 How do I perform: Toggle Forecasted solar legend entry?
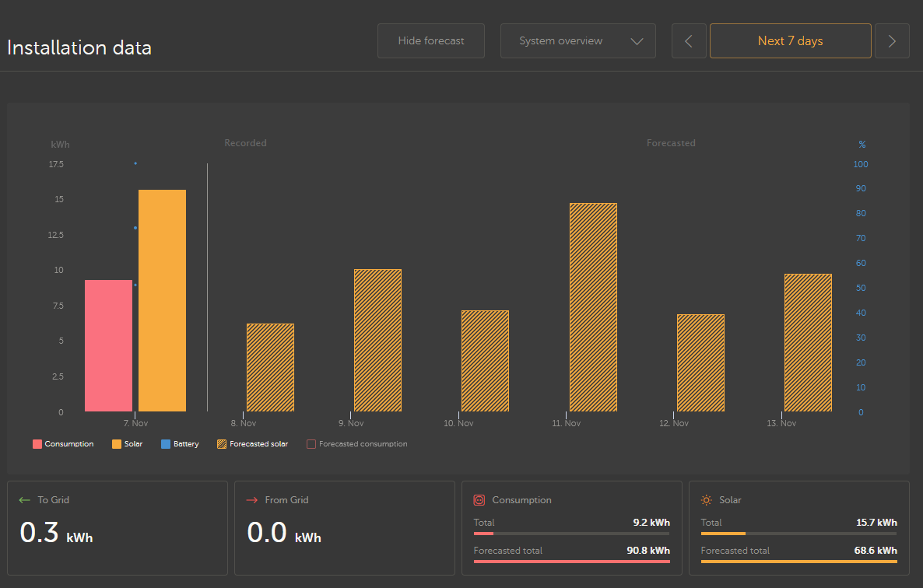coord(252,444)
